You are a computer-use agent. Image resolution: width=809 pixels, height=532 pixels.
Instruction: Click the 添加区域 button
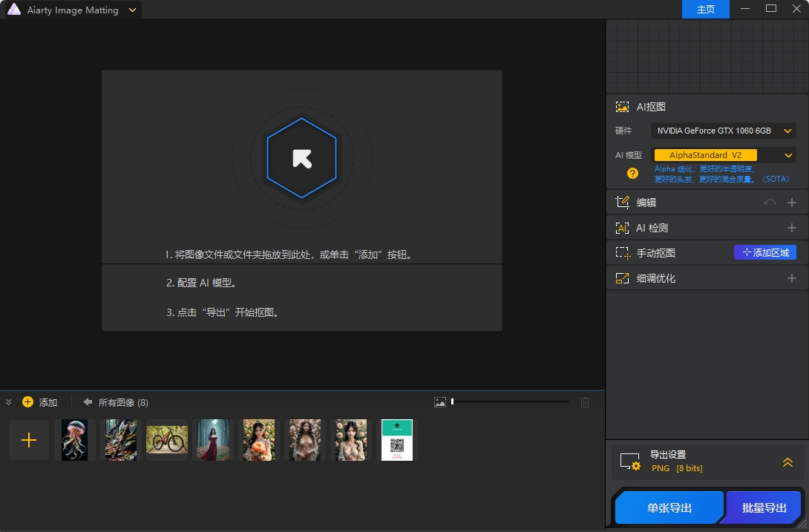[x=765, y=253]
